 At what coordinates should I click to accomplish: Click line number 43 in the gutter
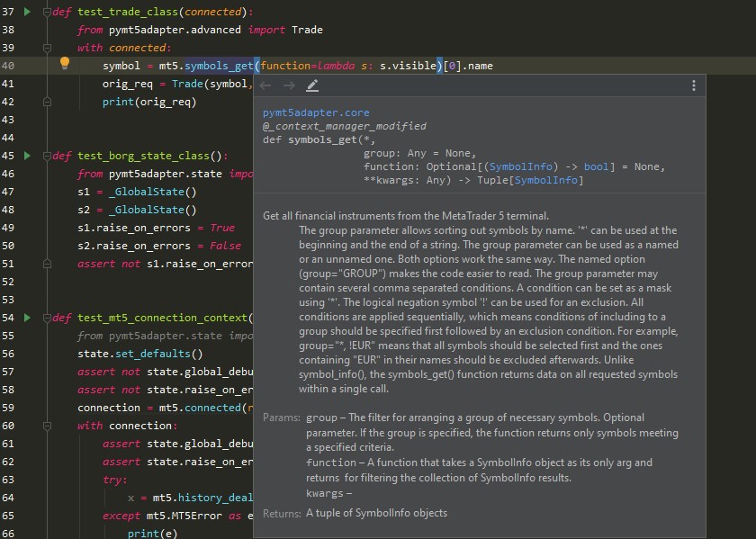[8, 120]
